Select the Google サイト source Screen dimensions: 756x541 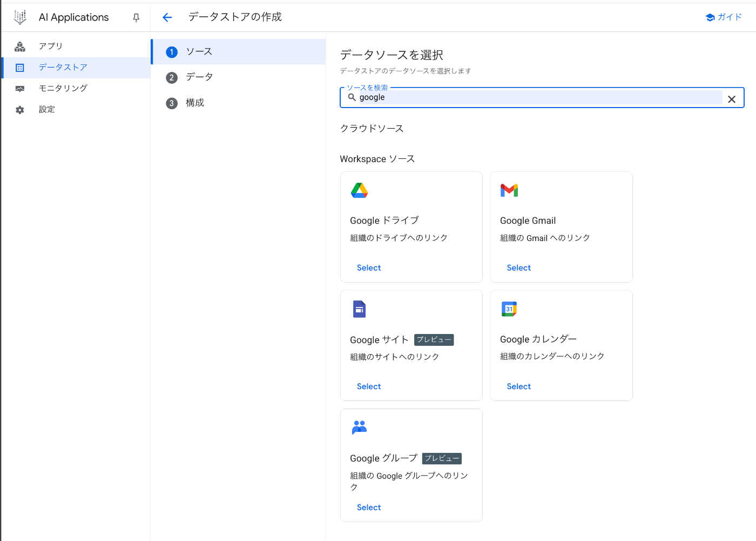(369, 386)
